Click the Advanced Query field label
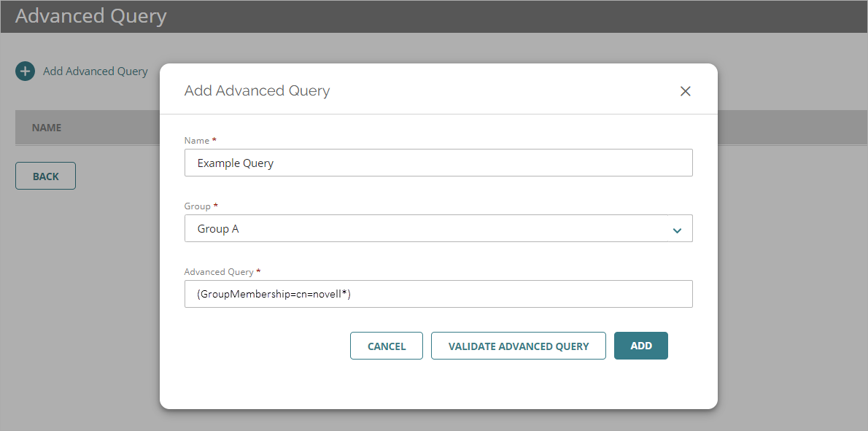 click(220, 271)
